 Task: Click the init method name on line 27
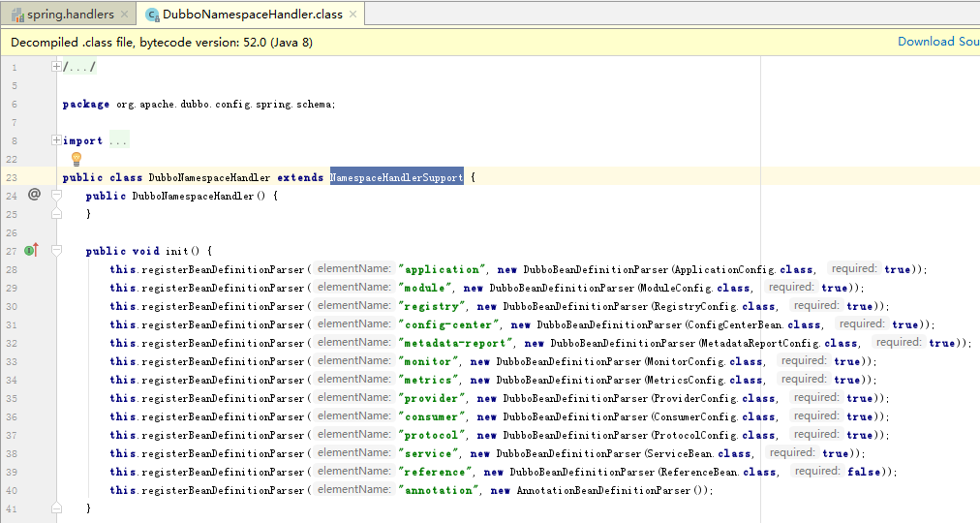click(177, 251)
